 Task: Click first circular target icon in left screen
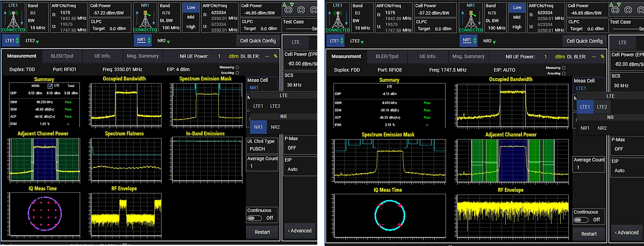point(288,10)
